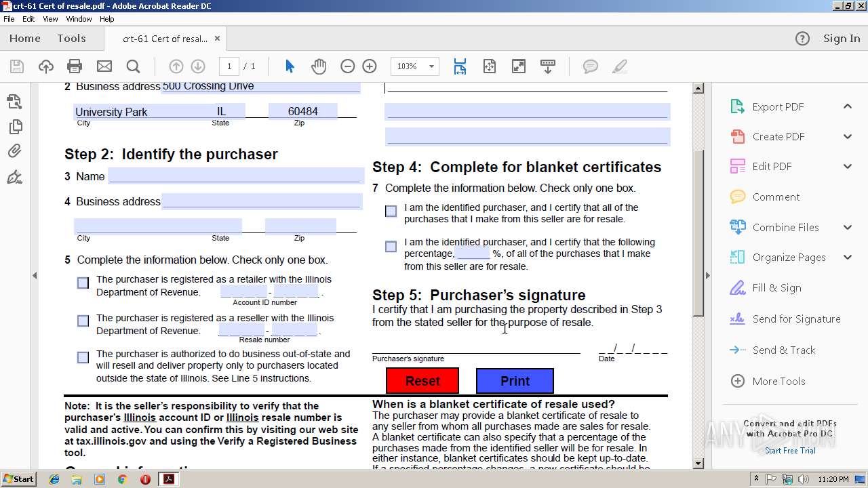Viewport: 868px width, 488px height.
Task: Expand Create PDF section chevron
Action: pos(848,136)
